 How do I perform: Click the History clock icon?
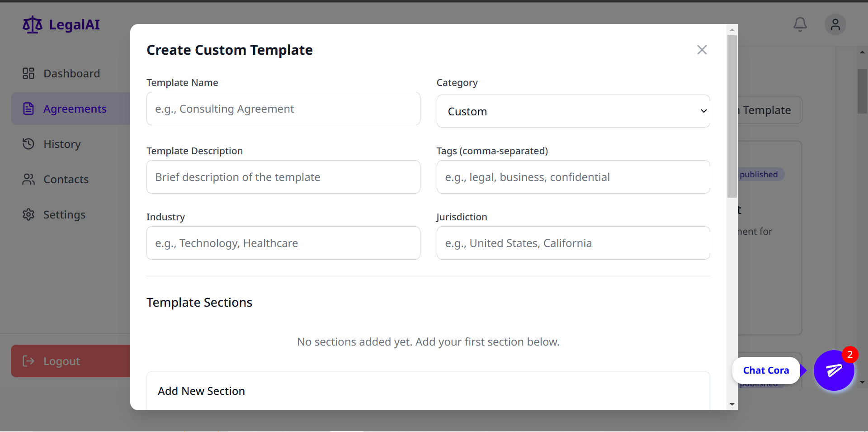coord(28,144)
